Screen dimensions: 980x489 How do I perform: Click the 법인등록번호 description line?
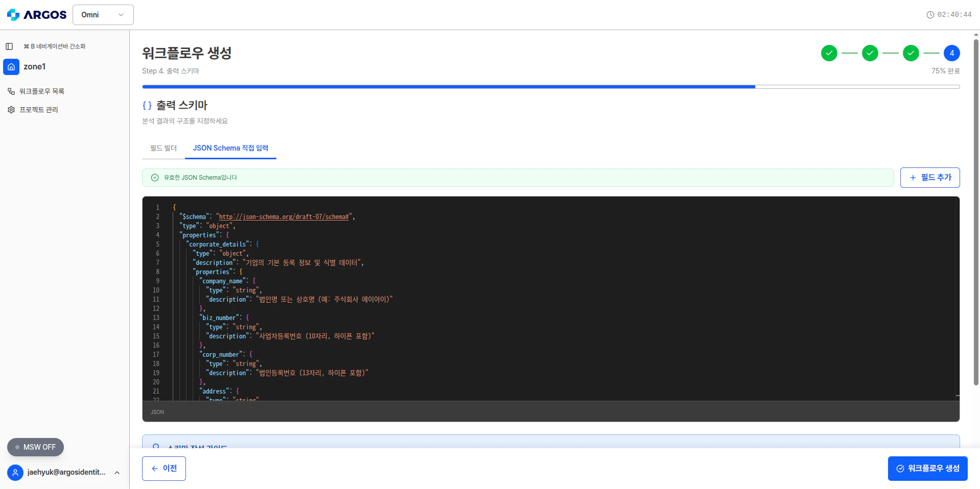click(287, 373)
